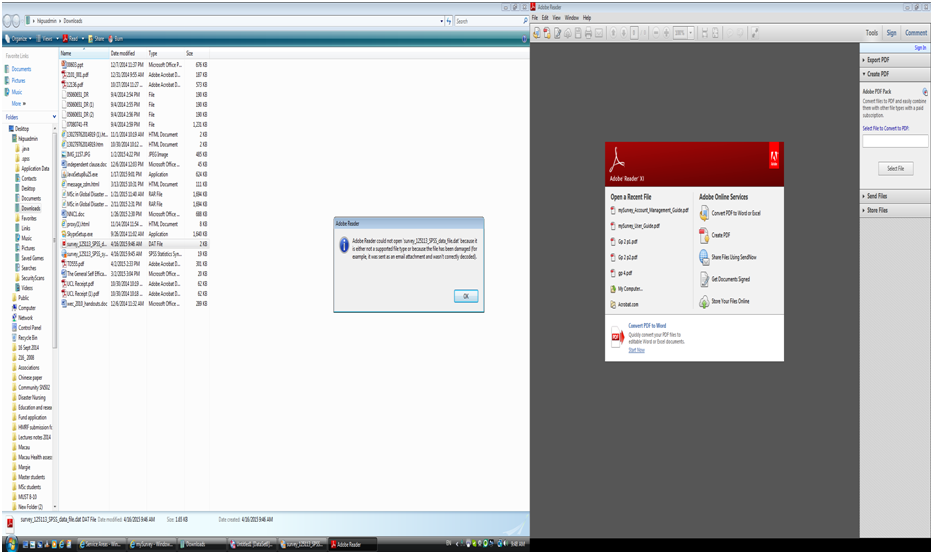Click the Burn button in Explorer toolbar
Screen dimensions: 933x554
(x=115, y=39)
